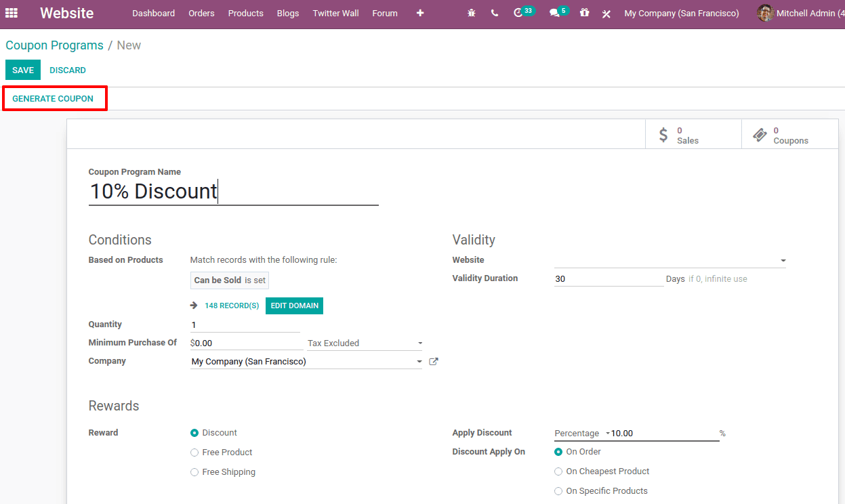Select On Specific Products option
The image size is (845, 504).
[558, 491]
